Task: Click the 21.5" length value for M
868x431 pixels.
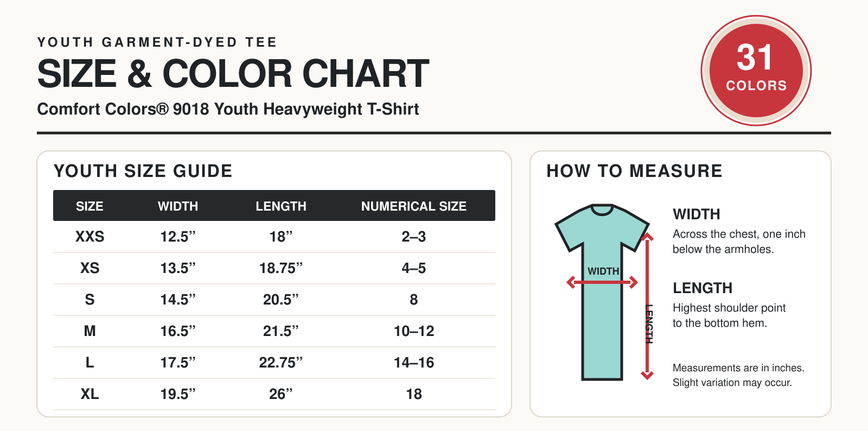Action: 281,331
